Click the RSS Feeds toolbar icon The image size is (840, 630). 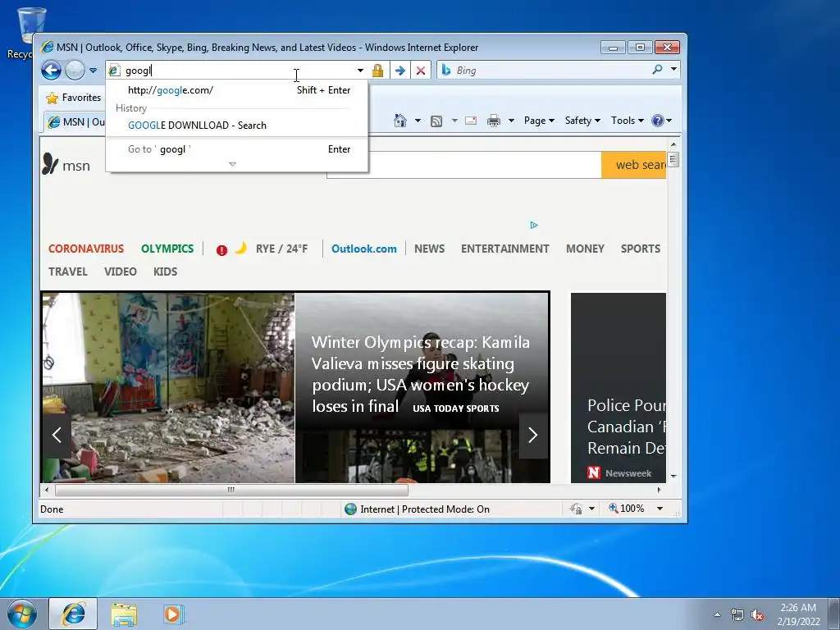(436, 121)
